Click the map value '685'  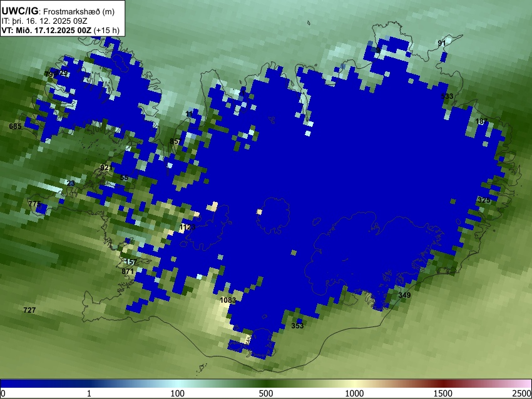click(x=15, y=126)
